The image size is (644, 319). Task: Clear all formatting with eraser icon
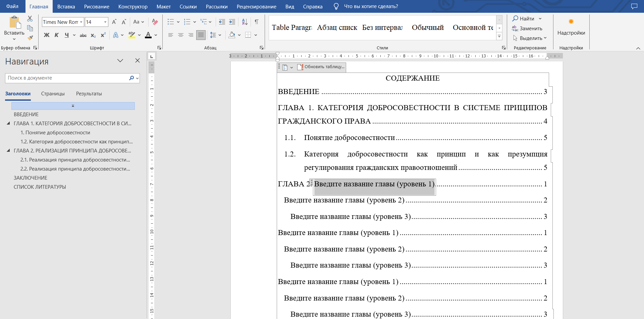(x=155, y=22)
